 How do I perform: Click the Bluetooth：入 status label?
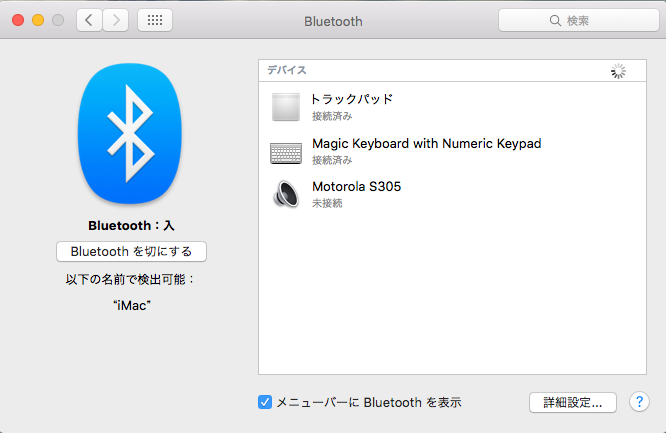click(x=131, y=226)
